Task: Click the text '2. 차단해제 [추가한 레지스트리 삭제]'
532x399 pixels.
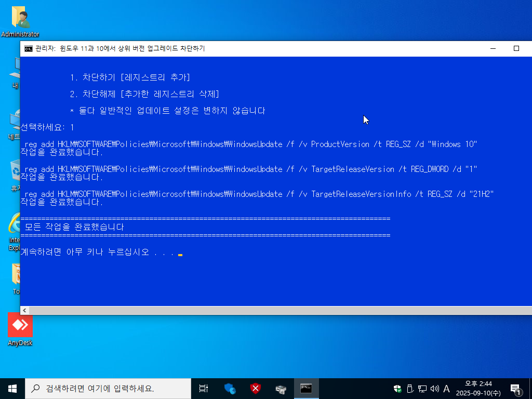Action: (144, 94)
